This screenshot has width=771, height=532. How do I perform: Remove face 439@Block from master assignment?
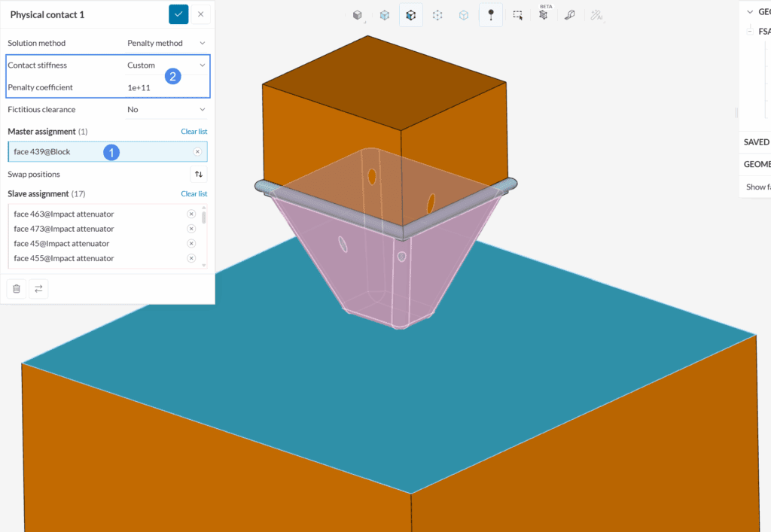pyautogui.click(x=197, y=152)
